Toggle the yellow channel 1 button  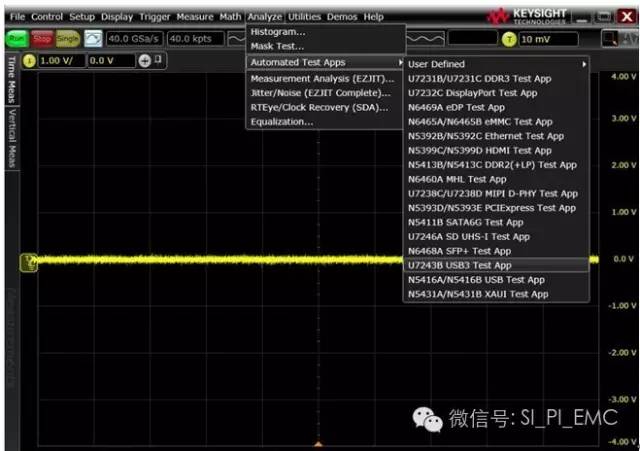29,61
